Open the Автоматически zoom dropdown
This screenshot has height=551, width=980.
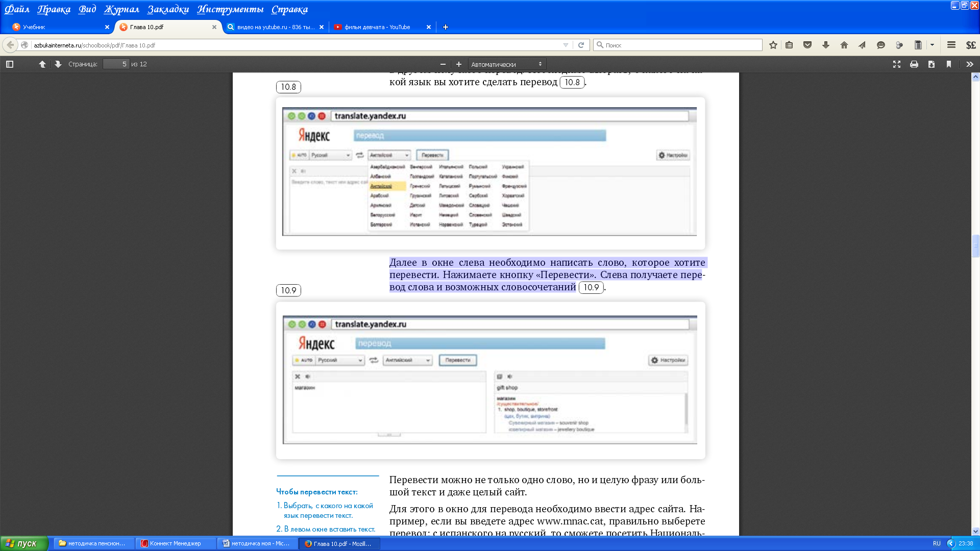pyautogui.click(x=507, y=64)
